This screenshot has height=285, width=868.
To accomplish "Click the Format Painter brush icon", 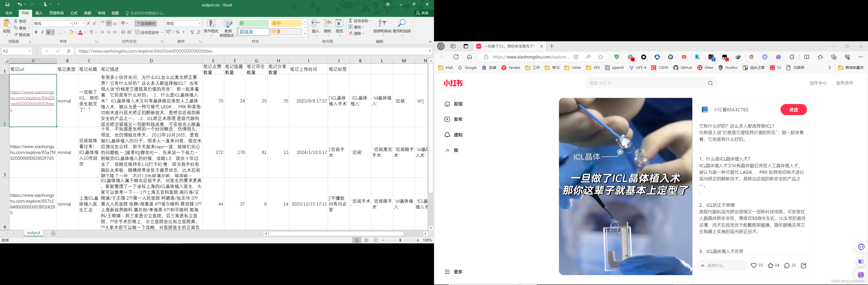I will [16, 35].
